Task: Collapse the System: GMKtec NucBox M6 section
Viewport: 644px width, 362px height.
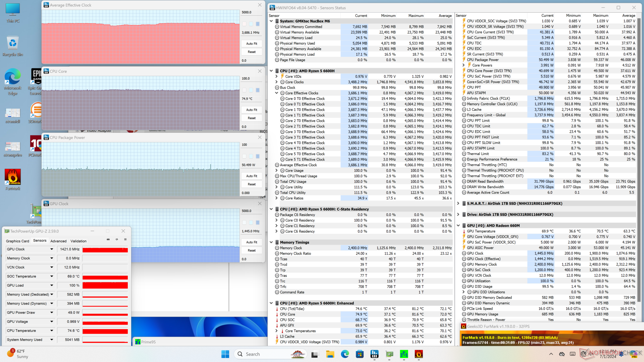Action: tap(271, 21)
